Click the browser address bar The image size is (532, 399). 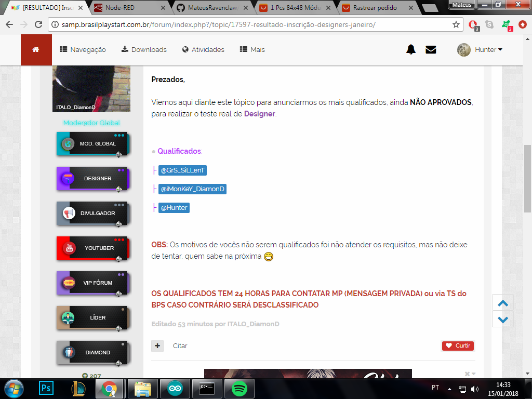pos(249,24)
